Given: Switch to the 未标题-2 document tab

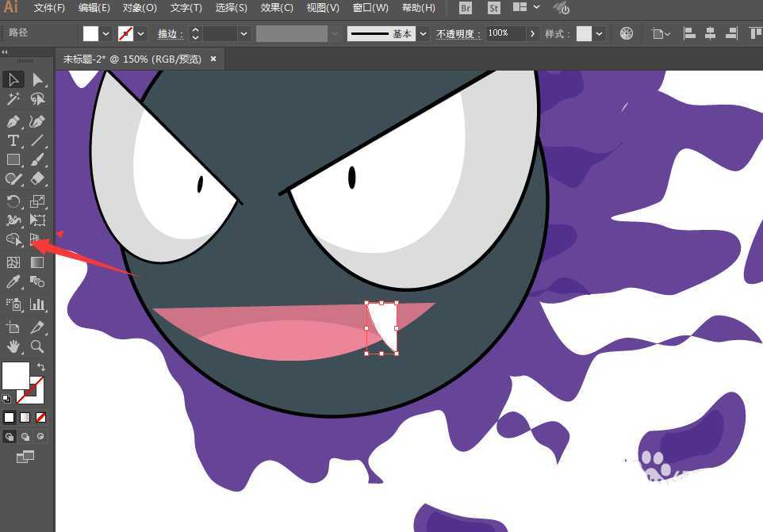Looking at the screenshot, I should pyautogui.click(x=132, y=59).
